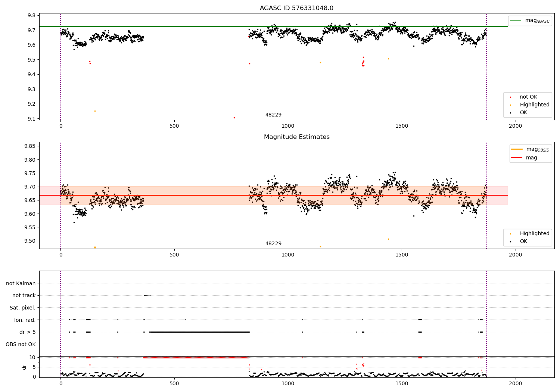The image size is (560, 392).
Task: Click the red outlier point near 9.1 in top plot
Action: pyautogui.click(x=234, y=118)
